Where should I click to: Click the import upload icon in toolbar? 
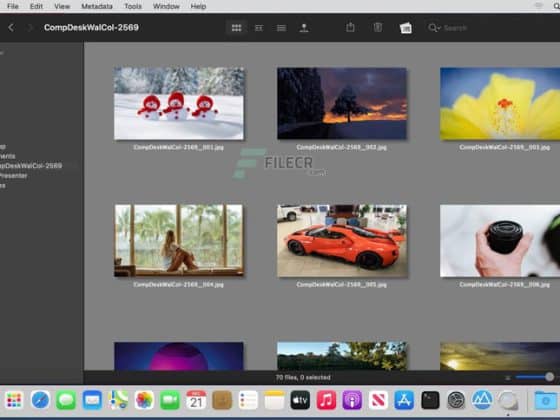(x=304, y=28)
